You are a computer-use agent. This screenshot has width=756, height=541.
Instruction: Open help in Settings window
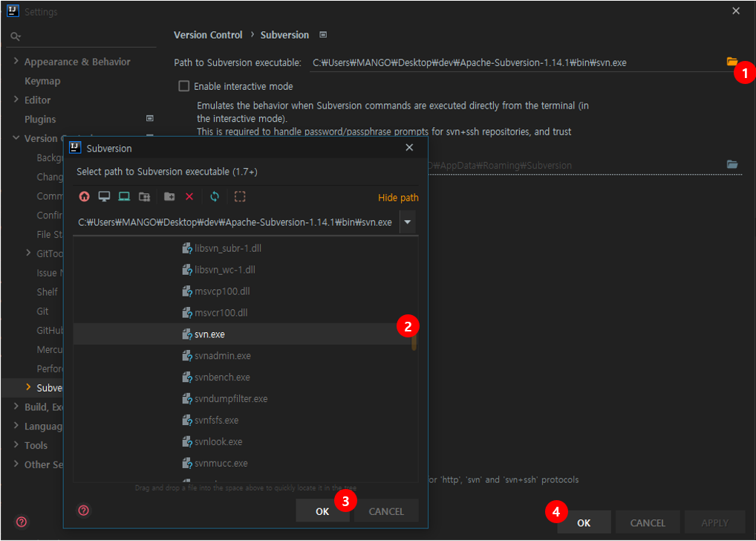tap(22, 522)
